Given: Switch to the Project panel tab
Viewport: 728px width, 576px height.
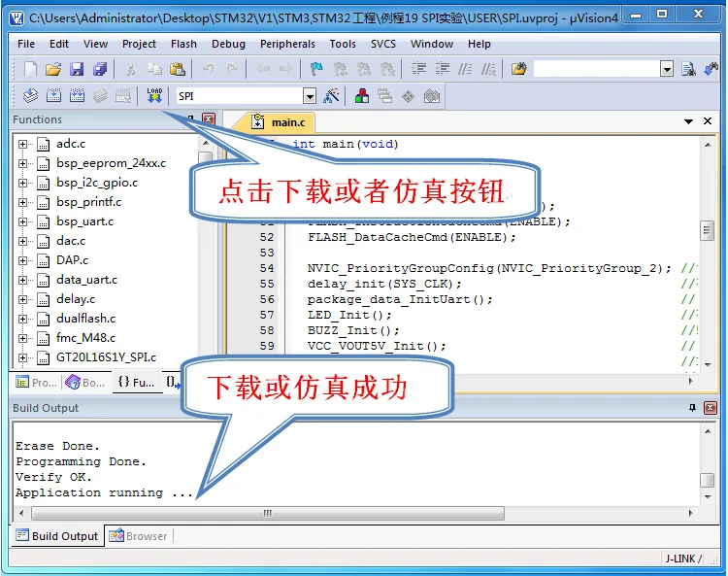Looking at the screenshot, I should coord(36,383).
